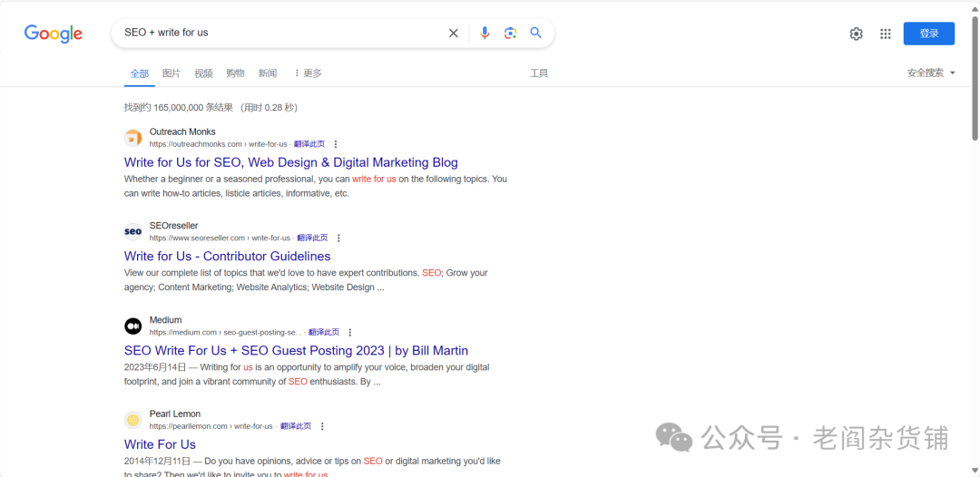Submit search with the magnifier icon
Viewport: 980px width, 477px height.
click(535, 33)
